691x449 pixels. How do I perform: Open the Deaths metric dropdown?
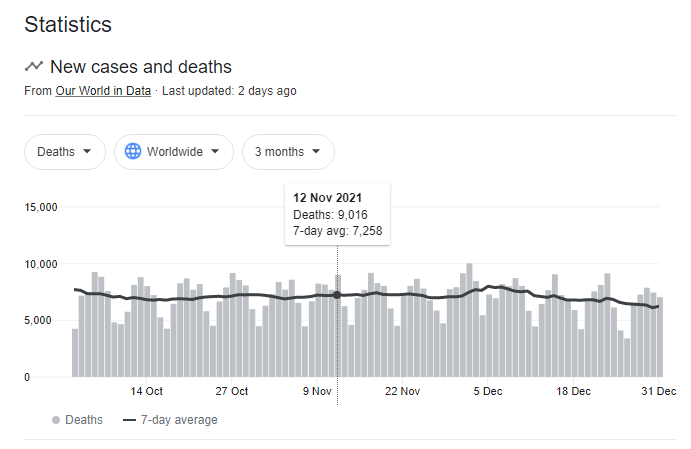(64, 152)
